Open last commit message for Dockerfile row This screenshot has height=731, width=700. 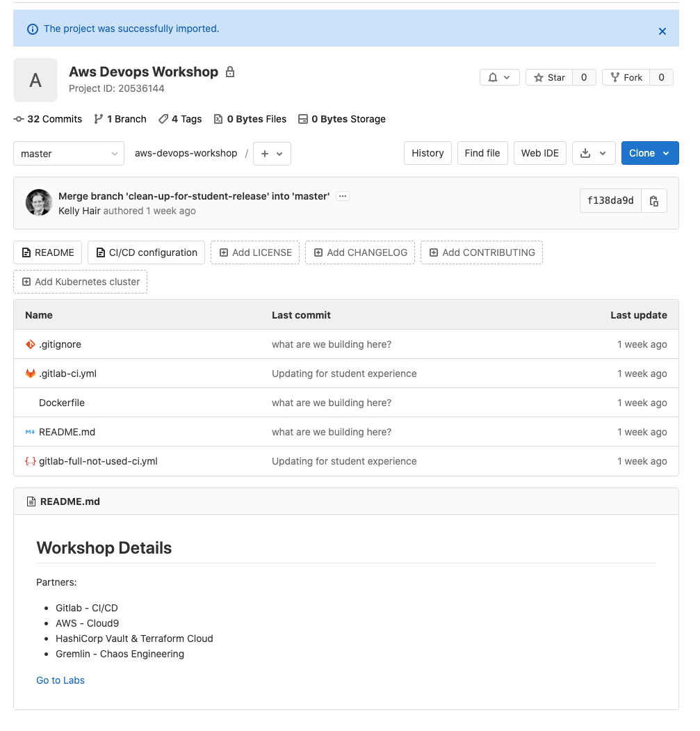pyautogui.click(x=332, y=403)
